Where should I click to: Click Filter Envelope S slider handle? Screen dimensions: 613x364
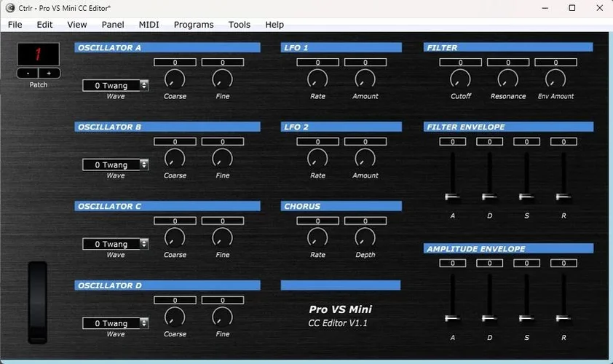point(526,197)
